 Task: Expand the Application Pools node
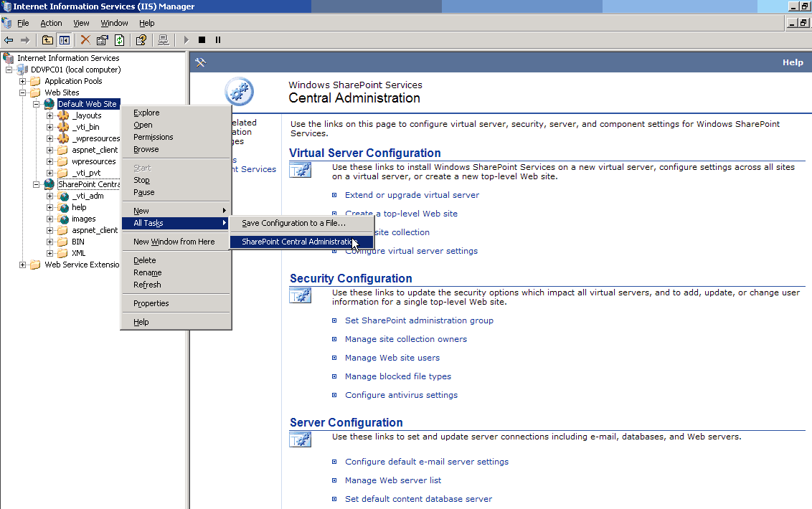[x=22, y=81]
